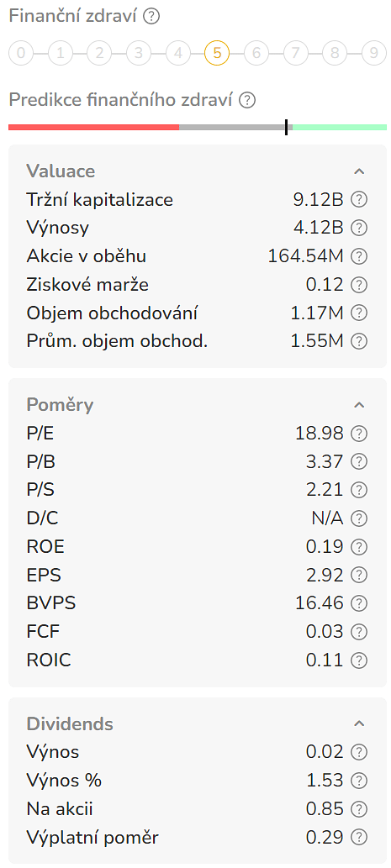Open info icon for Výnos % dividend
The height and width of the screenshot is (868, 391).
coord(359,781)
